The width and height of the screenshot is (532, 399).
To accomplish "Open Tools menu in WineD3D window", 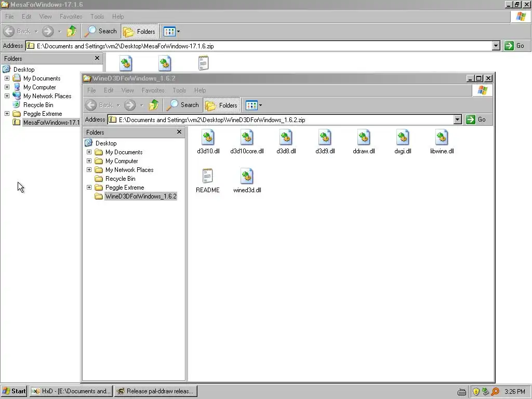I will pyautogui.click(x=179, y=90).
